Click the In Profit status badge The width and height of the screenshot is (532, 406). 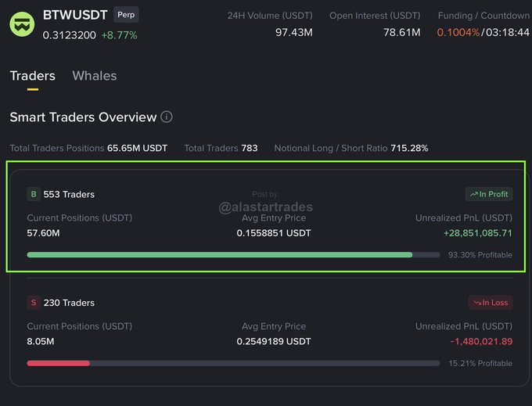click(x=489, y=194)
